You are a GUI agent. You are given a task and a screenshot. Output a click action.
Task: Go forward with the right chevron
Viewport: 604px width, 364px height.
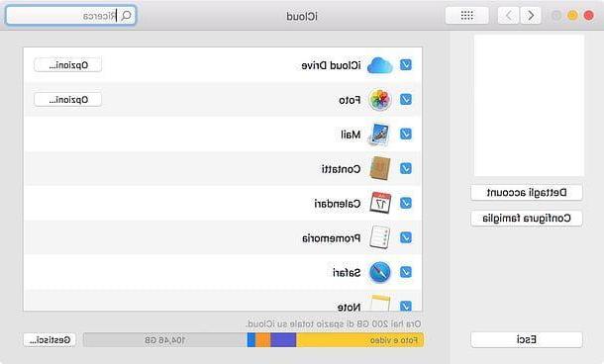pos(531,16)
